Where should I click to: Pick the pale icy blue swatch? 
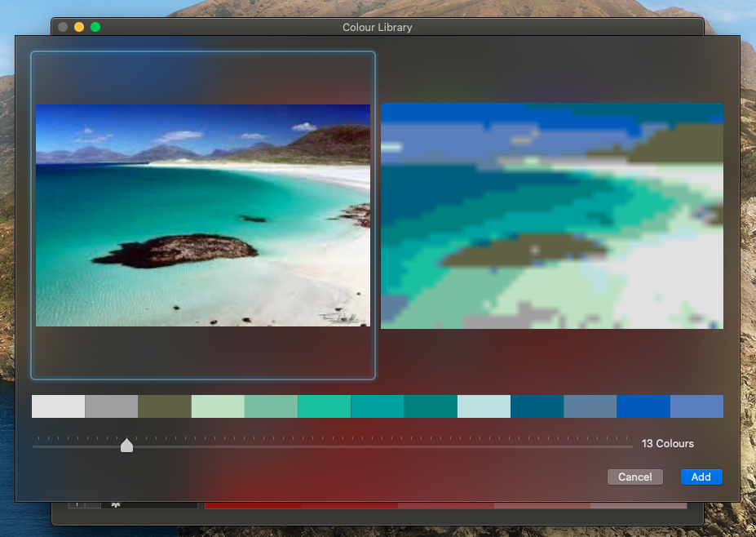[484, 406]
